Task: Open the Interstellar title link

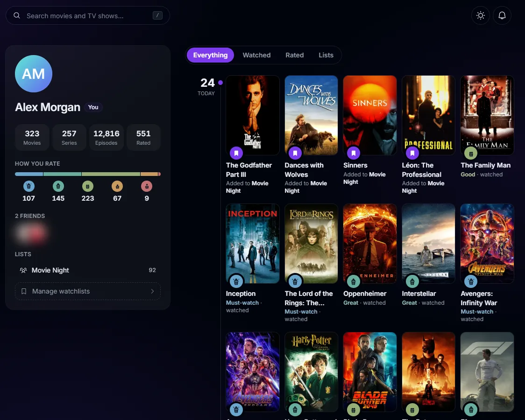Action: (x=419, y=294)
